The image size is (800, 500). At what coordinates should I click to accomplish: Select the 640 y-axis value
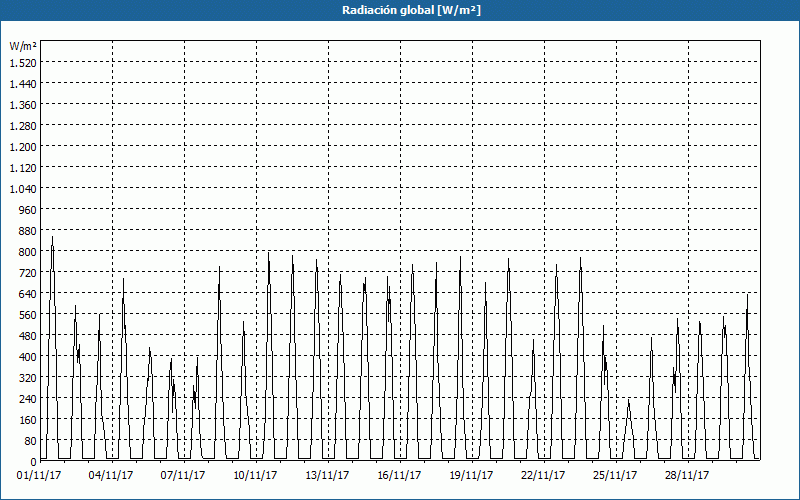[29, 293]
